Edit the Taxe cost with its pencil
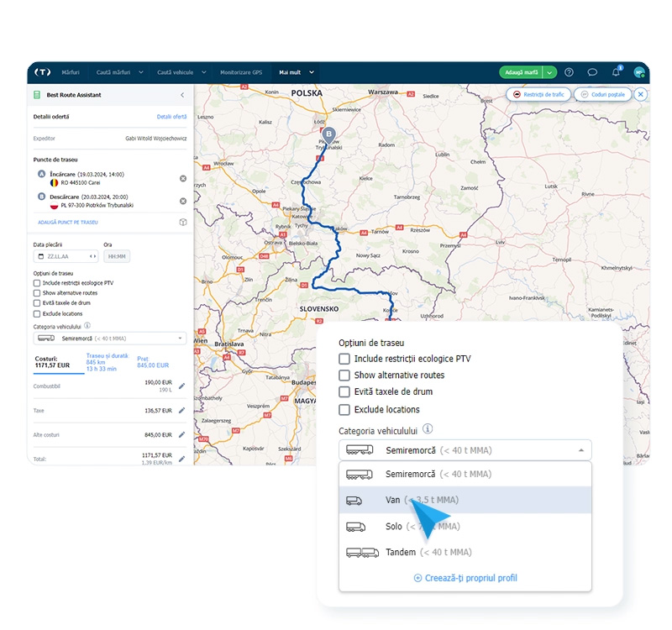This screenshot has height=630, width=672. pyautogui.click(x=182, y=411)
